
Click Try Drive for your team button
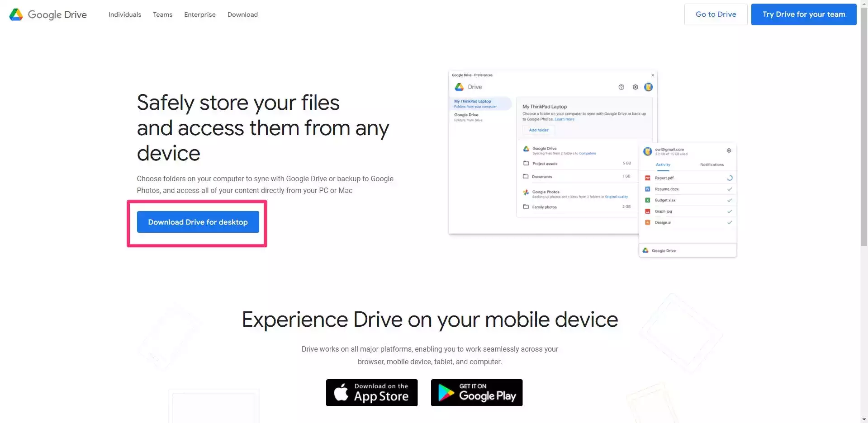pos(804,14)
